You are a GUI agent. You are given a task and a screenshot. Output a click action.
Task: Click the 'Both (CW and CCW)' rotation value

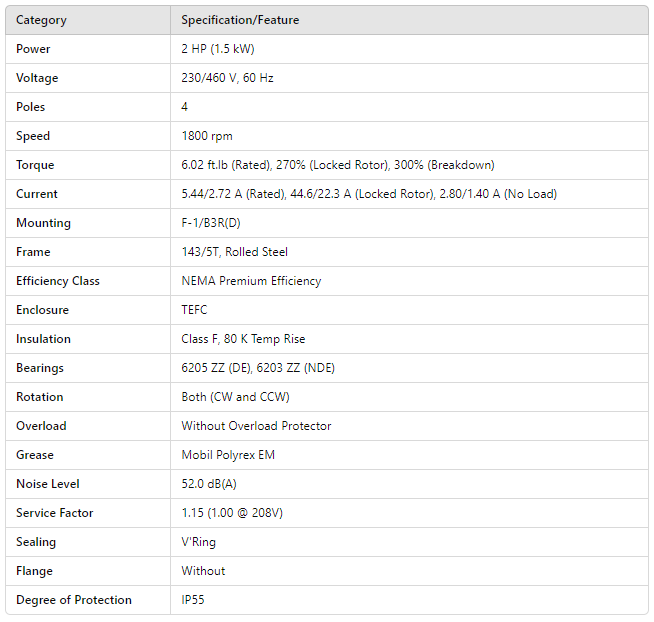235,397
